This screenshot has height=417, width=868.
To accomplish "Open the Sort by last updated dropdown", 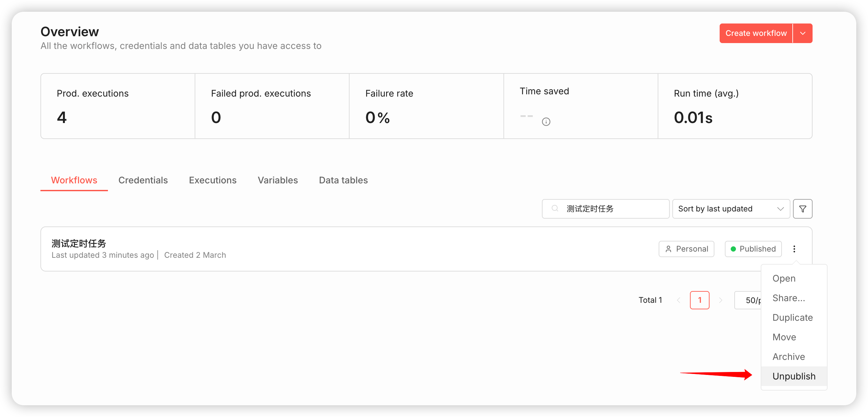I will [730, 209].
